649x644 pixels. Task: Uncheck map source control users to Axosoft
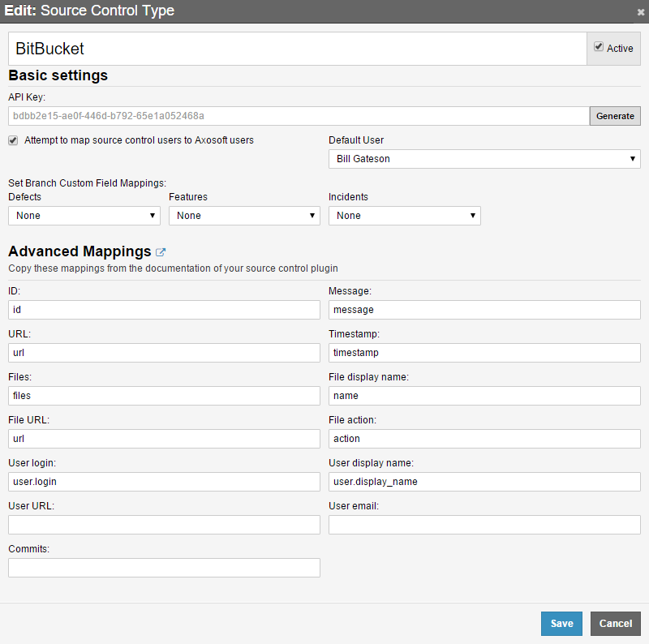[13, 140]
